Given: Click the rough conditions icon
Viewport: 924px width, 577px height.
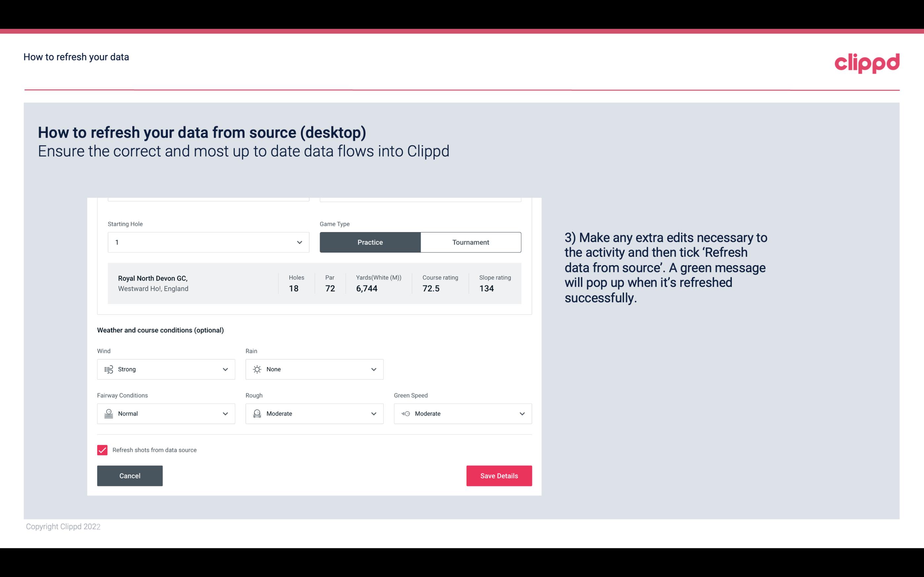Looking at the screenshot, I should 257,414.
